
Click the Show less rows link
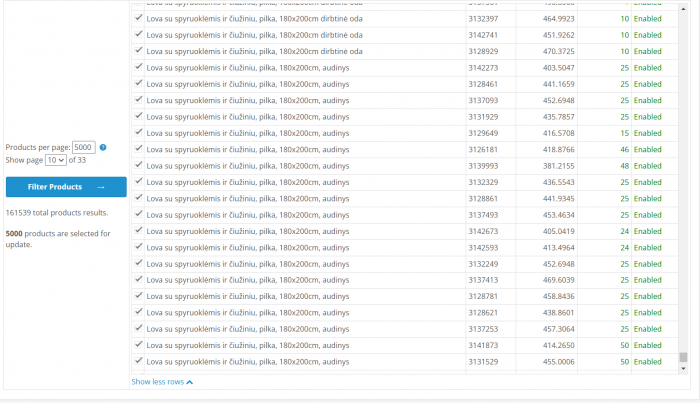click(x=162, y=382)
